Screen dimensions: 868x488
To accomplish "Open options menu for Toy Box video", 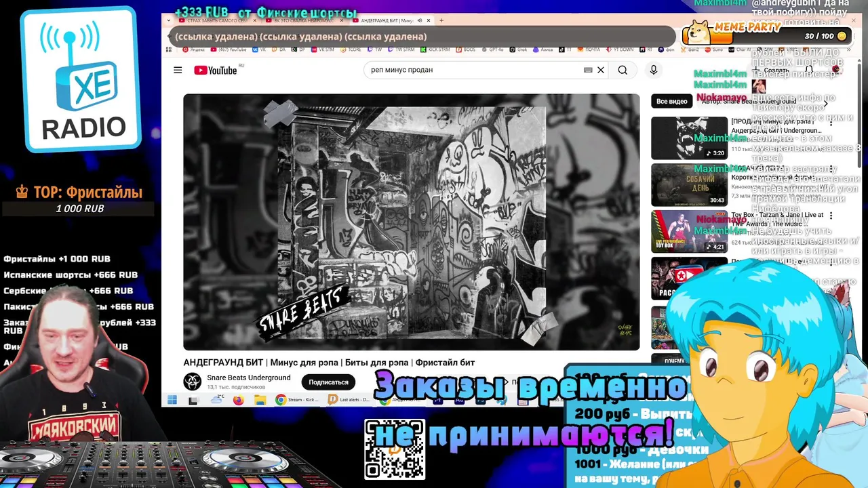I will [831, 216].
